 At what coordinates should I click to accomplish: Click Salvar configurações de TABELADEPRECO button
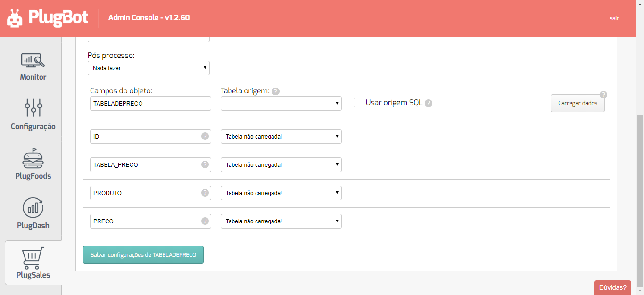143,255
